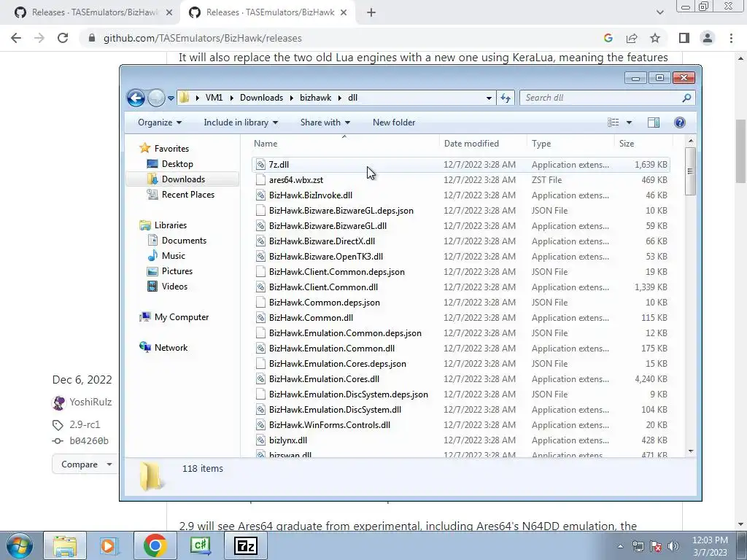Screen dimensions: 747x560
Task: Select Desktop in navigation pane
Action: (170, 164)
